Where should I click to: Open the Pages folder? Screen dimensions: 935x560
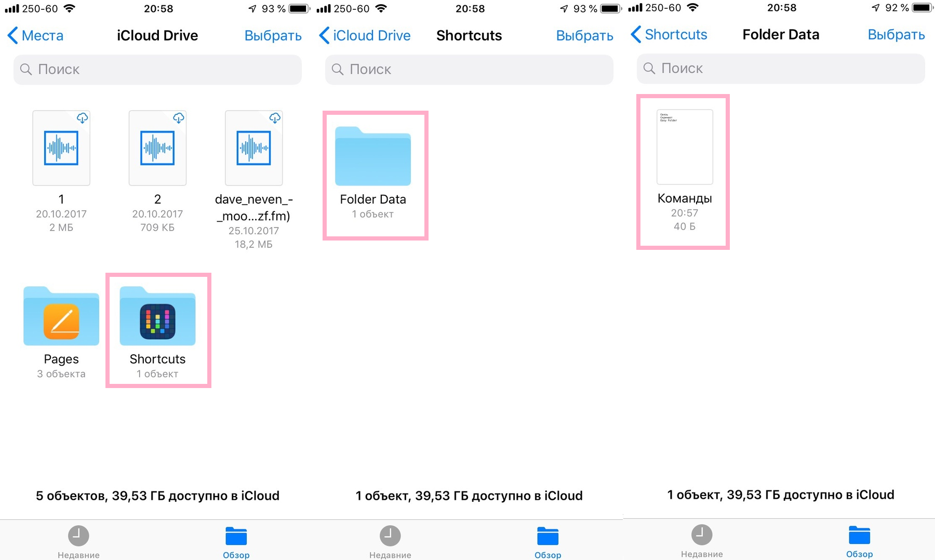(61, 317)
